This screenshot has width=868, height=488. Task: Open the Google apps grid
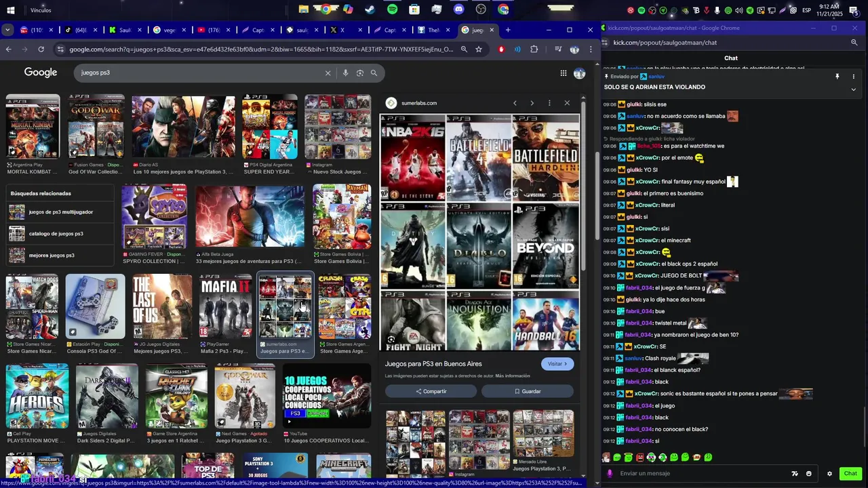click(x=564, y=73)
